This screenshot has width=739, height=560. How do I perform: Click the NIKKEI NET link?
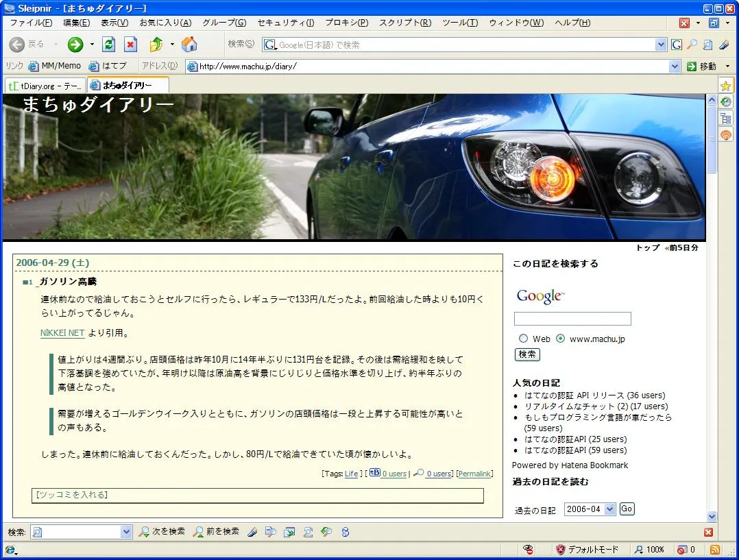click(x=62, y=333)
